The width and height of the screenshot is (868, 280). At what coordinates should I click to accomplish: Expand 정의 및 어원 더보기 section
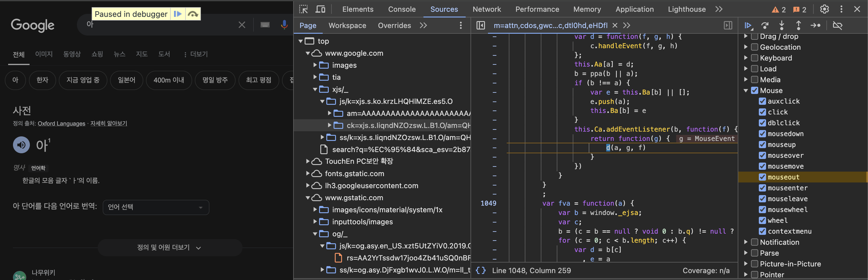click(169, 248)
